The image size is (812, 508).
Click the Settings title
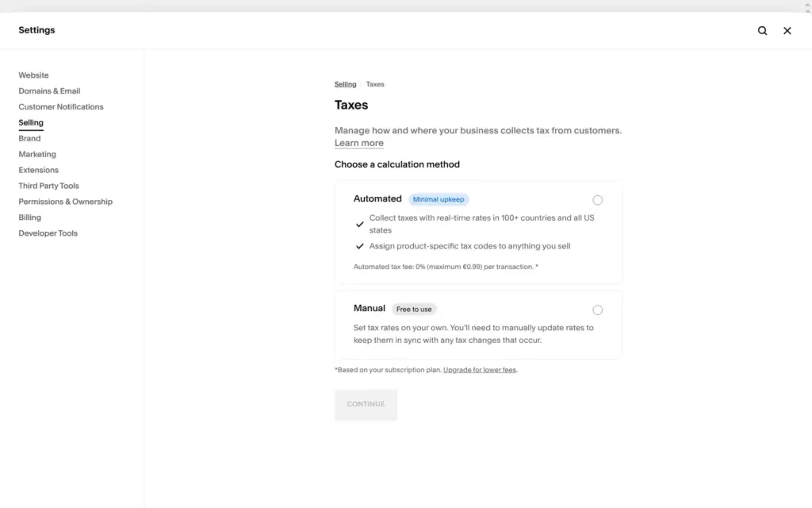pos(36,30)
